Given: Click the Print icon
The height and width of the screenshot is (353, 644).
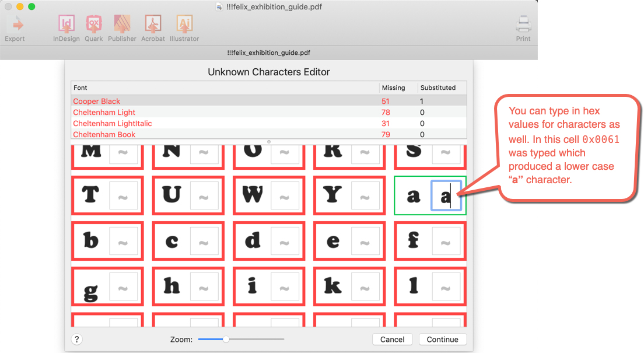Looking at the screenshot, I should click(523, 23).
